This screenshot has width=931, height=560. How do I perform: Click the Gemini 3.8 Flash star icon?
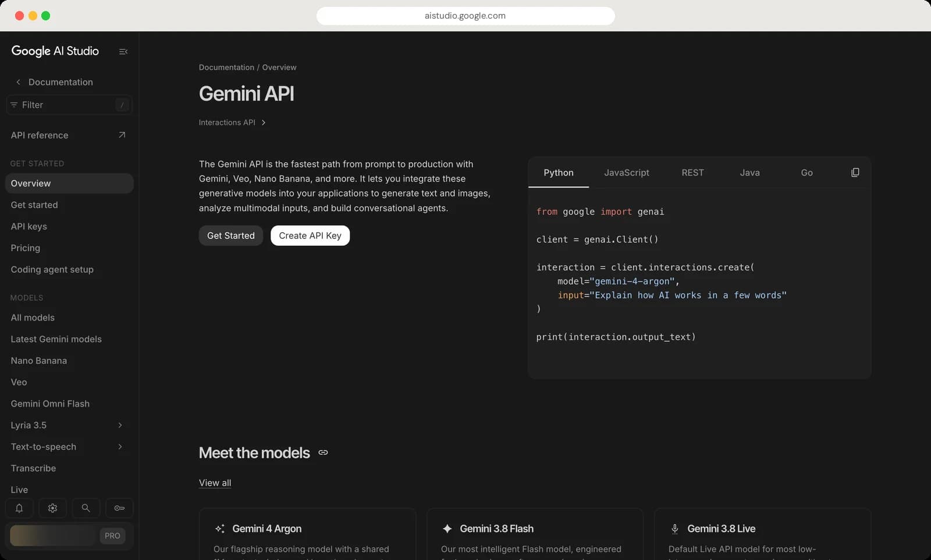pyautogui.click(x=447, y=529)
